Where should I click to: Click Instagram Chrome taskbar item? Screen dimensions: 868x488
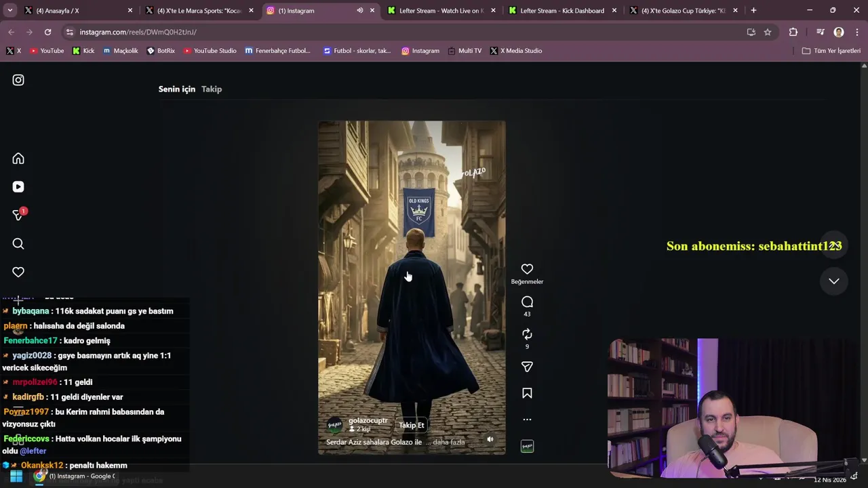(x=76, y=476)
